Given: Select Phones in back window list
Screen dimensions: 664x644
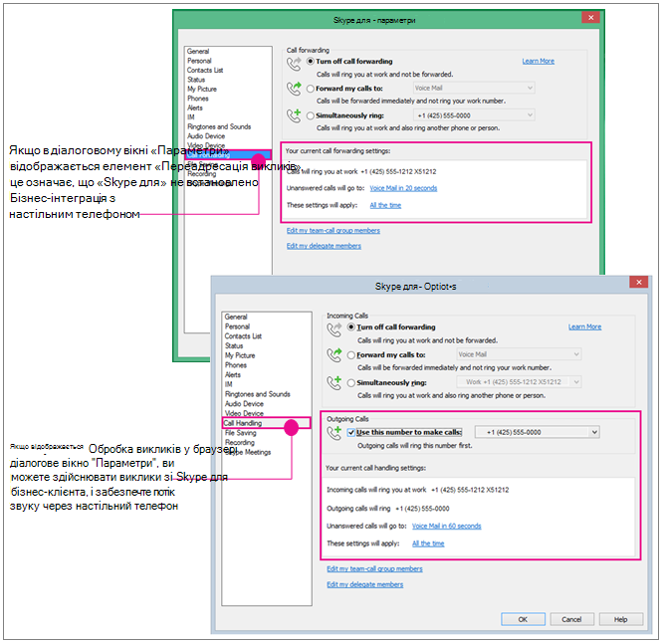Looking at the screenshot, I should tap(198, 99).
